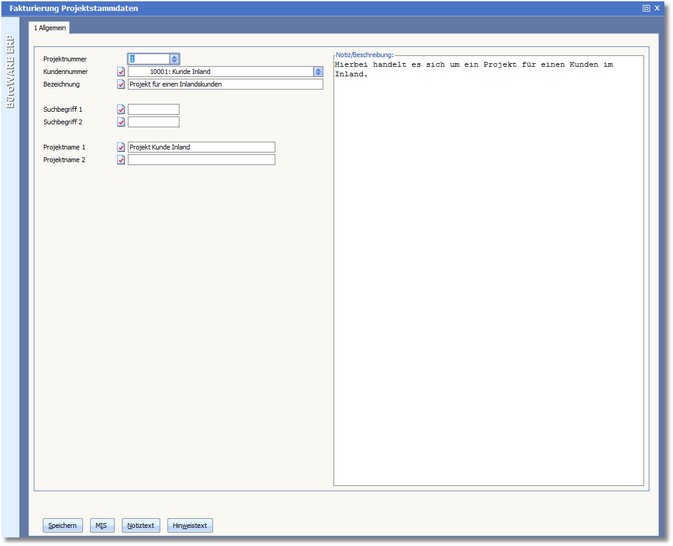Click the check icon beside Suchbegriff 2
Screen dimensions: 673x546
121,122
